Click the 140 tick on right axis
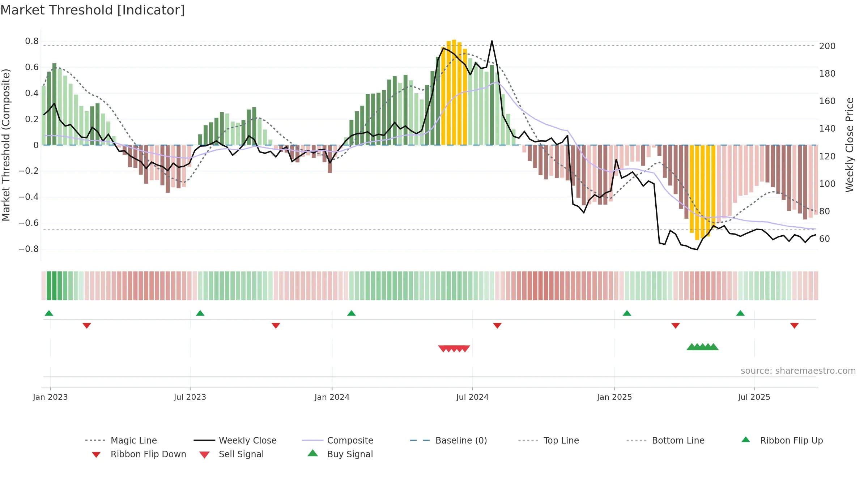The width and height of the screenshot is (868, 488). pyautogui.click(x=827, y=129)
